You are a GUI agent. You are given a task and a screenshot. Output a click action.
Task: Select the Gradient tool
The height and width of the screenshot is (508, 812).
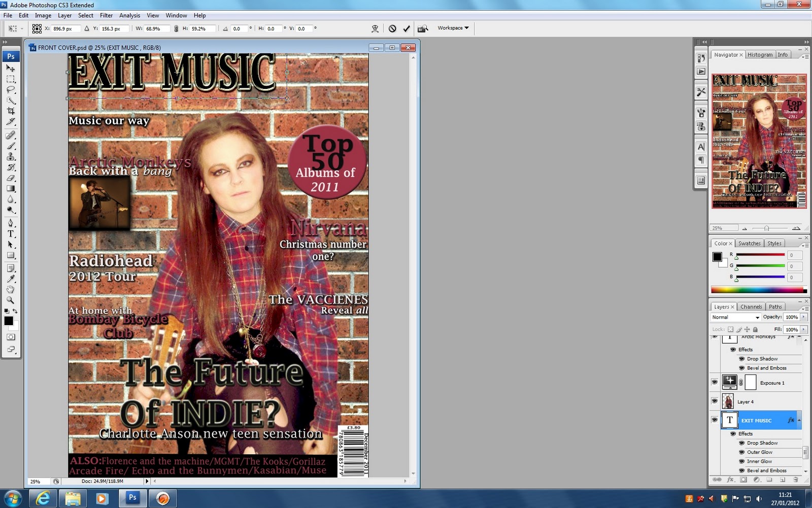[11, 188]
